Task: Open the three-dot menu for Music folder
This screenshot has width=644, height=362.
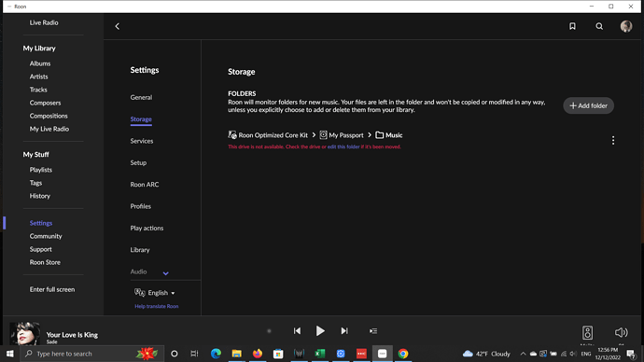Action: click(613, 140)
